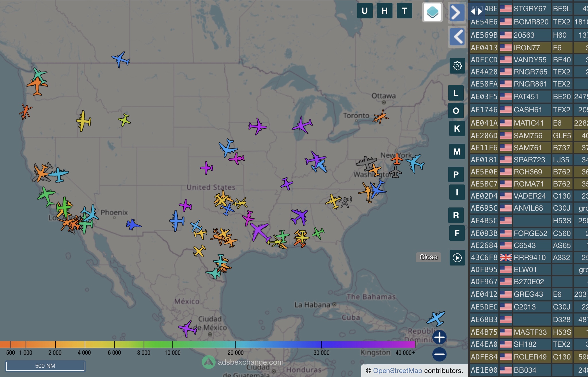Select the PAT451 row
Screen dimensions: 588x377
pyautogui.click(x=529, y=97)
